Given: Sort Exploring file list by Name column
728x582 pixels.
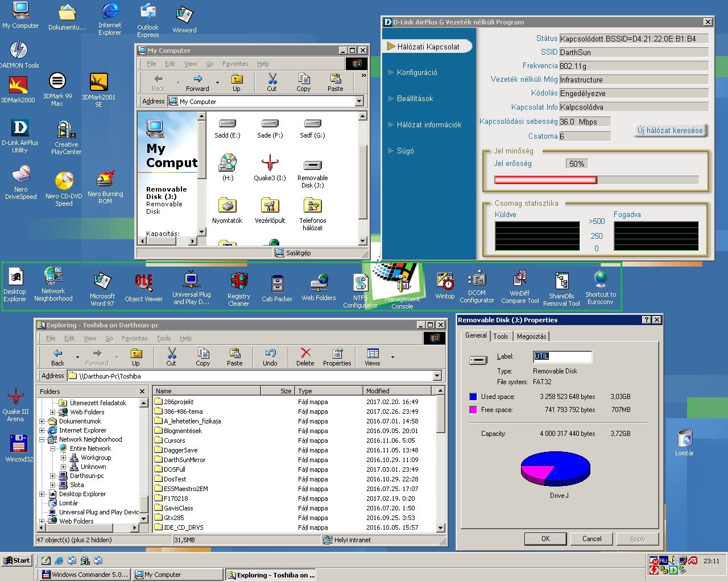Looking at the screenshot, I should coord(207,391).
